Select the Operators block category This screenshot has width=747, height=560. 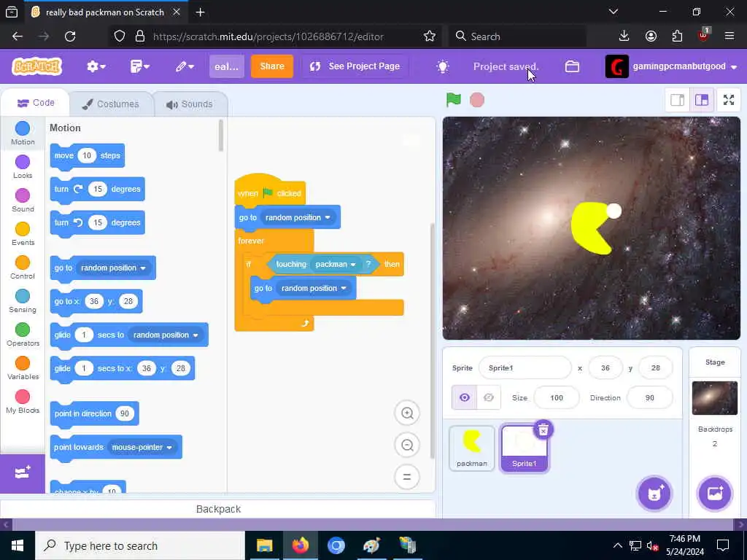tap(23, 334)
